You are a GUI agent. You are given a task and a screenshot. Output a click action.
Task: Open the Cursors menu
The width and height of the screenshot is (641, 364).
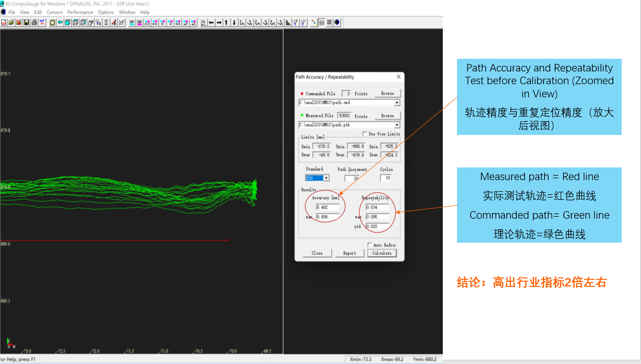[55, 12]
